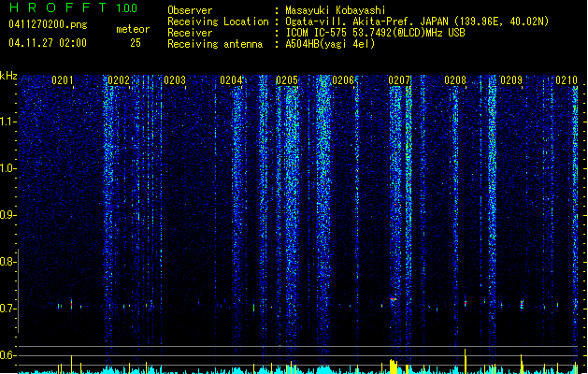Viewport: 588px width, 374px height.
Task: Click the 0206 time marker label
Action: 343,80
